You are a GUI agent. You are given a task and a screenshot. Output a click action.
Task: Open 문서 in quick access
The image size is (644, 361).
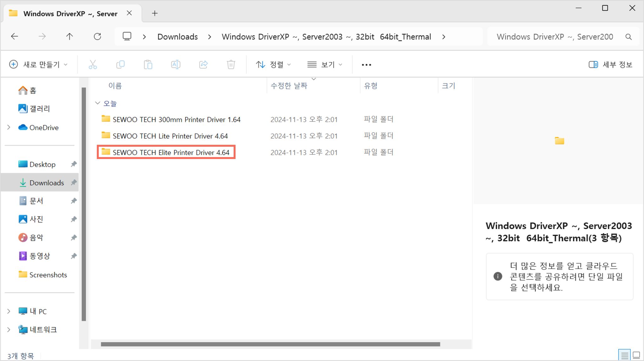(x=31, y=201)
